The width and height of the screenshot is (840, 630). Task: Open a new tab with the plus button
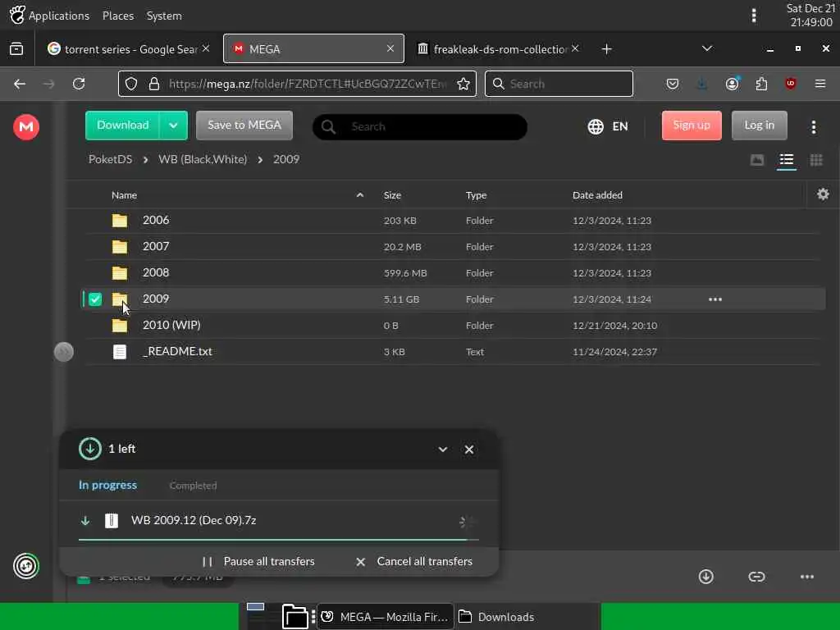[606, 48]
